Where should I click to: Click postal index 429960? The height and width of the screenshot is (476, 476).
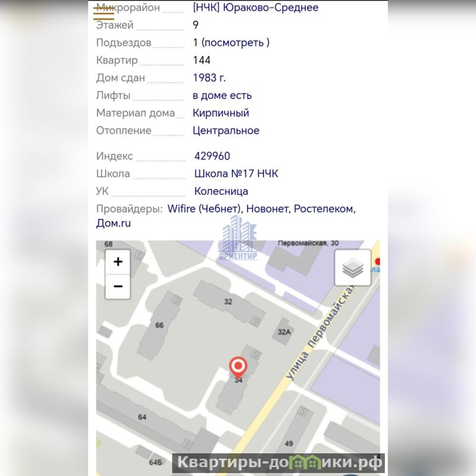pyautogui.click(x=212, y=156)
